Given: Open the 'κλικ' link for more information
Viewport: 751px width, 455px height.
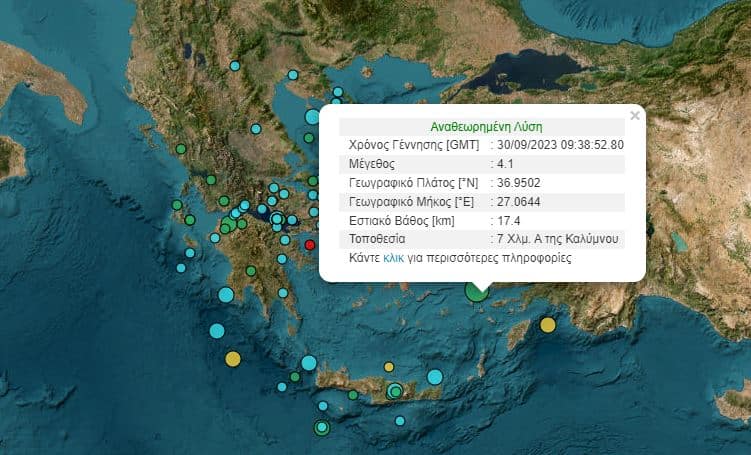Looking at the screenshot, I should point(393,258).
